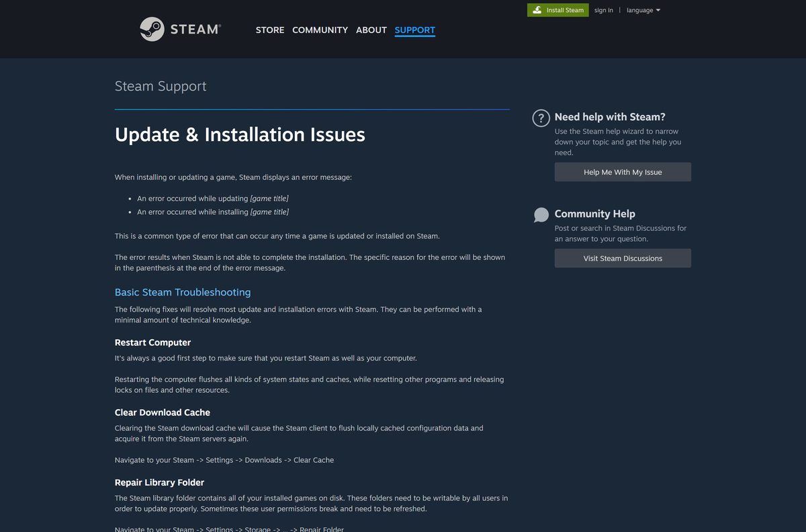Click Help Me With My Issue button
Screen dimensions: 806x532
pos(623,172)
